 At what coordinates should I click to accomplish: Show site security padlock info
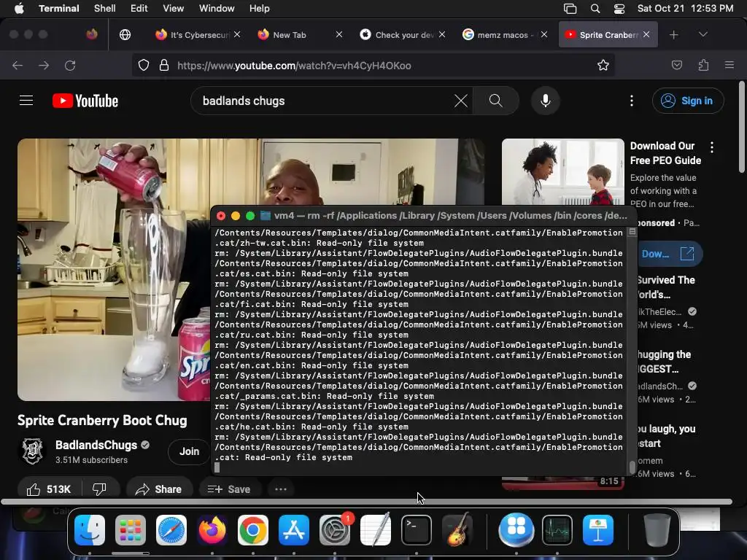pos(164,65)
